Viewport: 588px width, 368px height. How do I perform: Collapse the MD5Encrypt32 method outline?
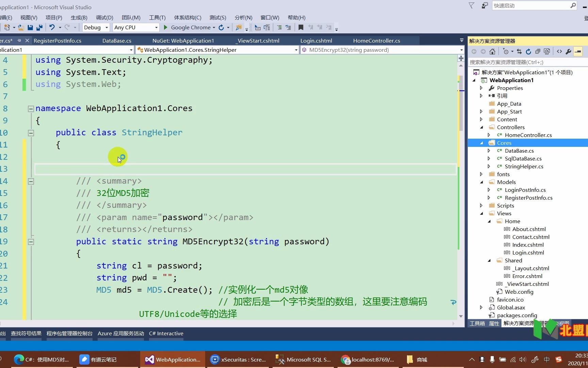coord(31,242)
